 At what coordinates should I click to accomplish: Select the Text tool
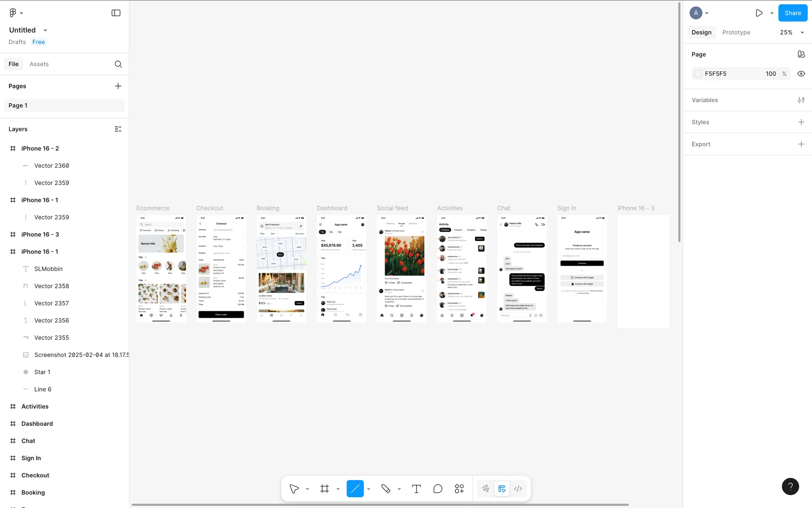point(416,489)
